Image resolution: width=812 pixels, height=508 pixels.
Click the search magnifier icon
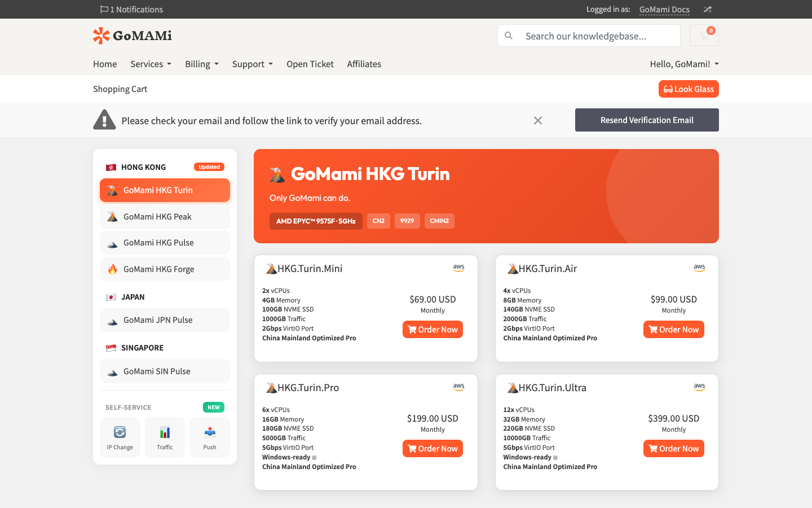509,36
